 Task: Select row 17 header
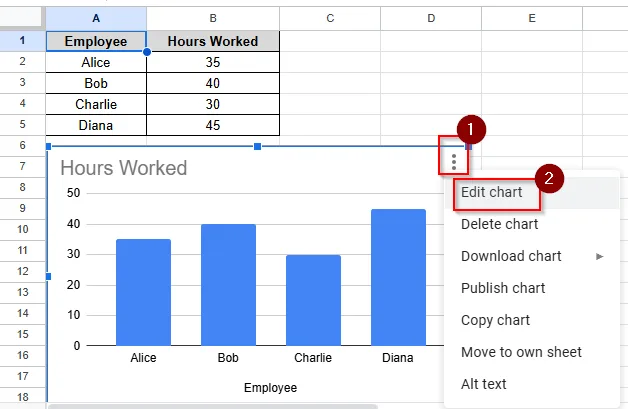pyautogui.click(x=22, y=376)
